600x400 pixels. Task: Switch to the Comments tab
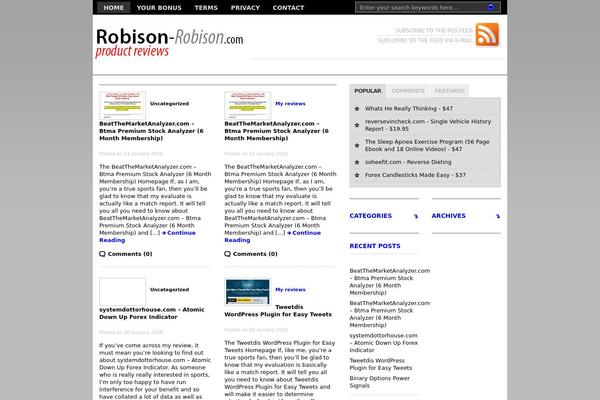(408, 91)
